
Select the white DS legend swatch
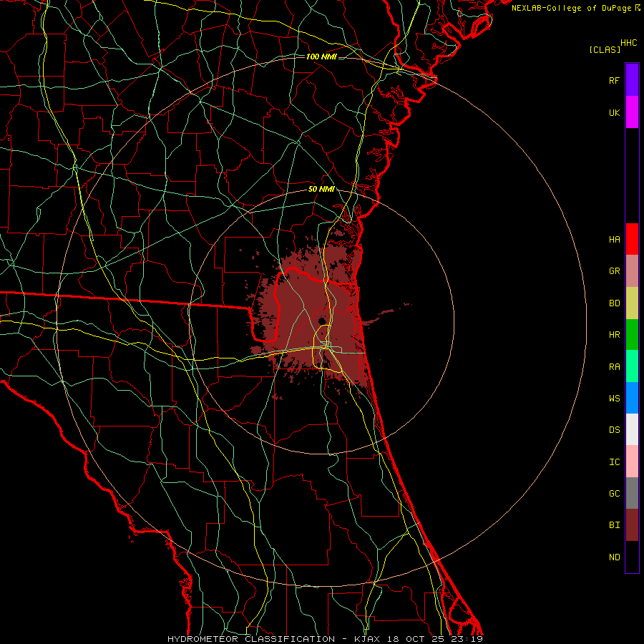(632, 429)
